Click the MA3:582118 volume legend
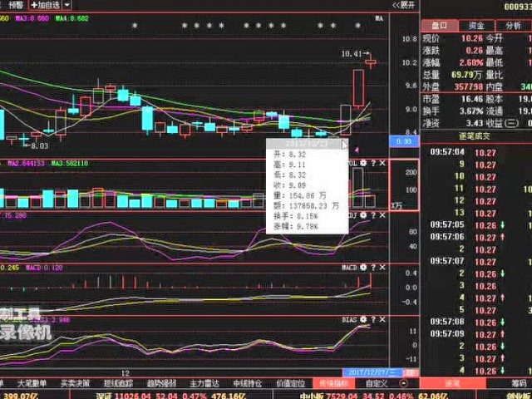532x399 pixels. point(70,164)
